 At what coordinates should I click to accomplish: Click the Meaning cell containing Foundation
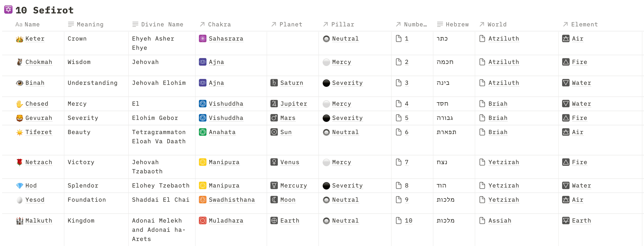pos(87,200)
